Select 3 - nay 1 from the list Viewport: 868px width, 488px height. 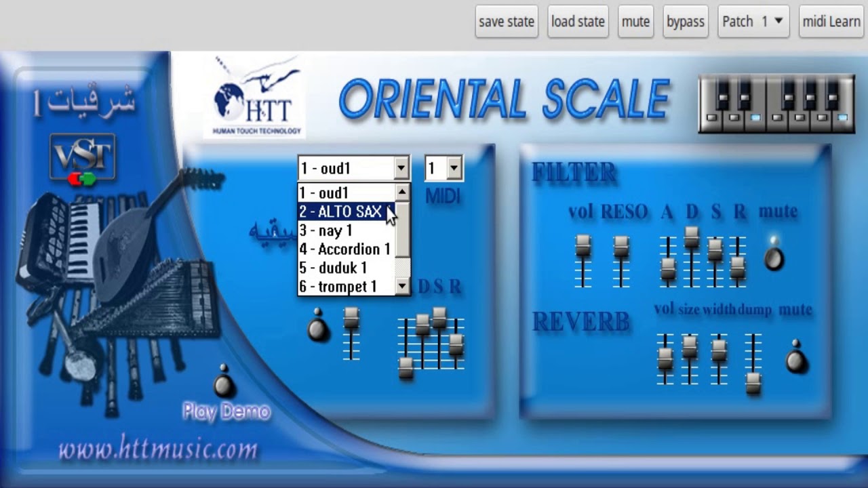[346, 230]
